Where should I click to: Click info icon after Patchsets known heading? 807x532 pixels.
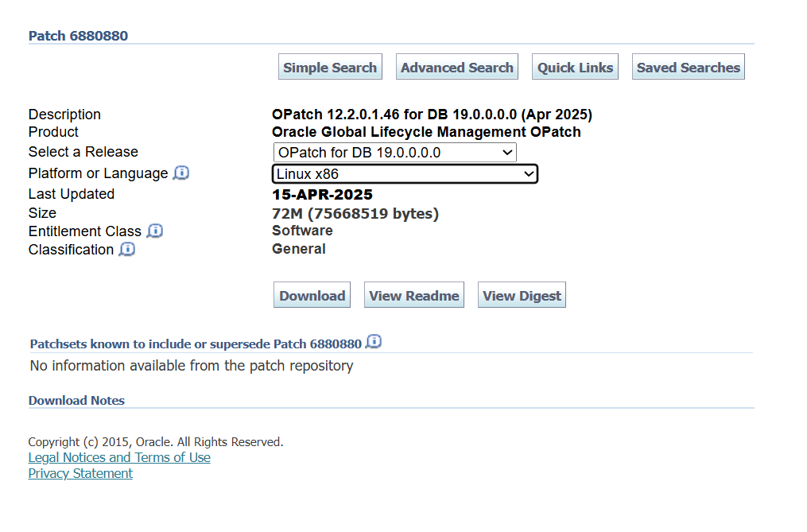[374, 342]
